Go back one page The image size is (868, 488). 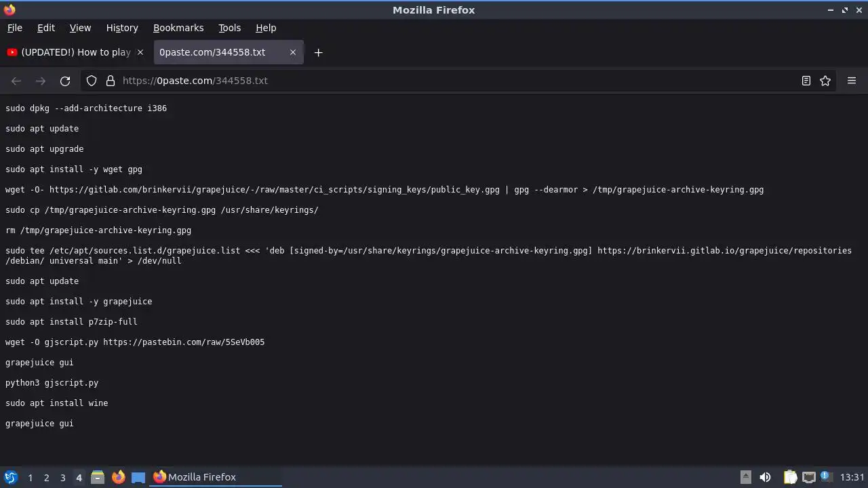click(16, 81)
